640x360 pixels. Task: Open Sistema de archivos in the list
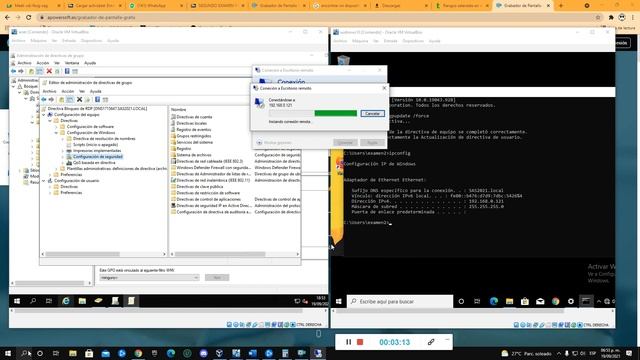pyautogui.click(x=193, y=155)
